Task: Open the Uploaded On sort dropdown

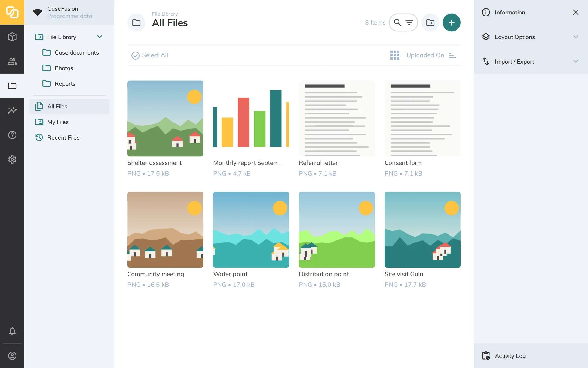Action: [x=425, y=55]
